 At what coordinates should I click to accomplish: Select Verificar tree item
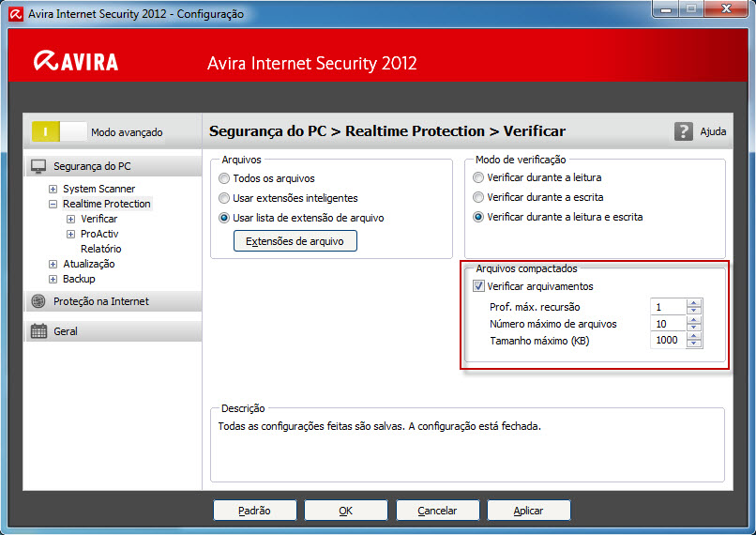click(x=98, y=219)
